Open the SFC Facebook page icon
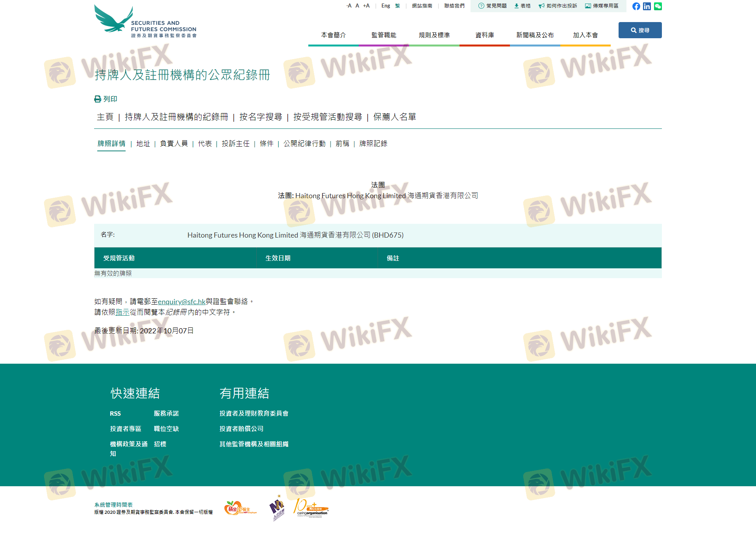This screenshot has height=554, width=756. [636, 6]
